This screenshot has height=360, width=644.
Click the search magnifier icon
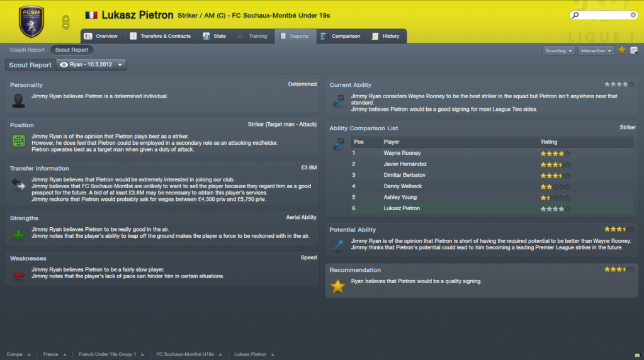[x=575, y=15]
